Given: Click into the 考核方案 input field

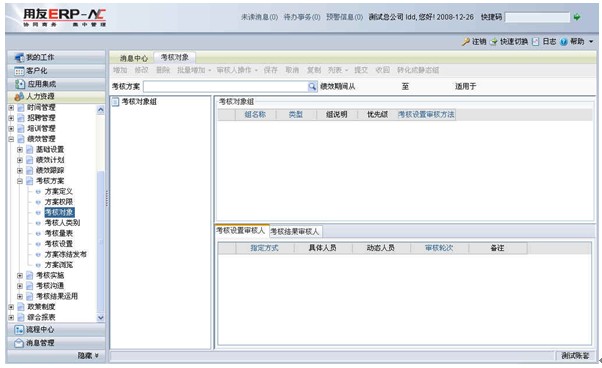Looking at the screenshot, I should click(226, 86).
